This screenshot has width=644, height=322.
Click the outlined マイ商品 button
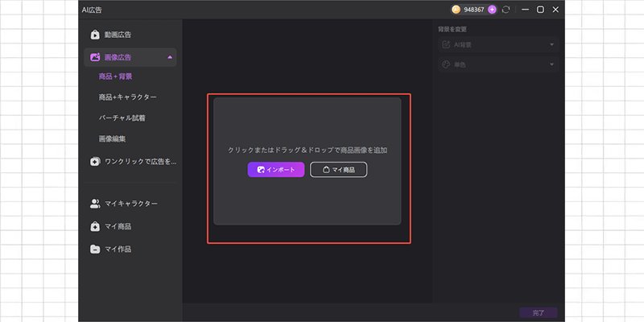(338, 170)
